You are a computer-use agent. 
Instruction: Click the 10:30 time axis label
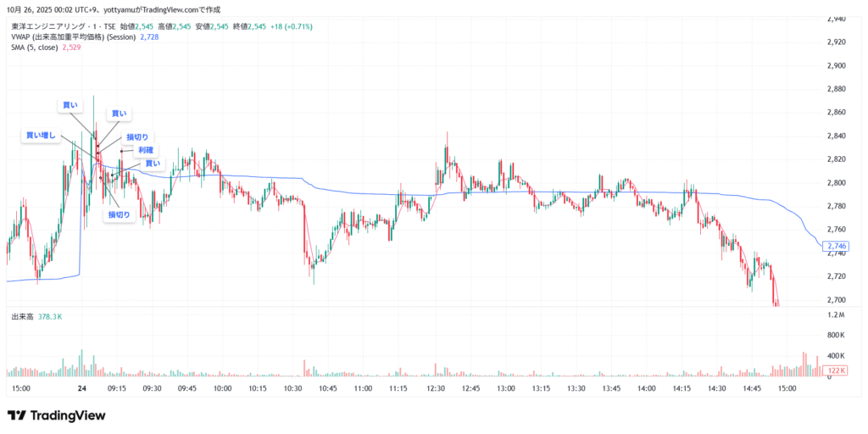pyautogui.click(x=293, y=387)
